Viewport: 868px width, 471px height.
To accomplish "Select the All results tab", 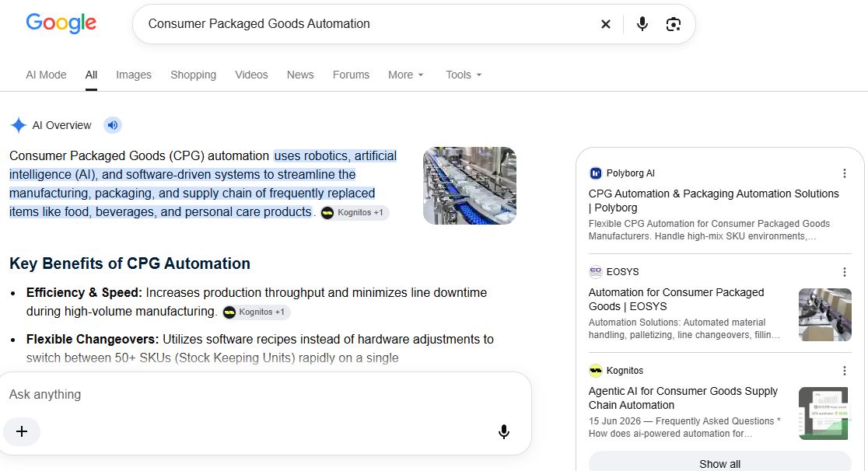I will [91, 75].
